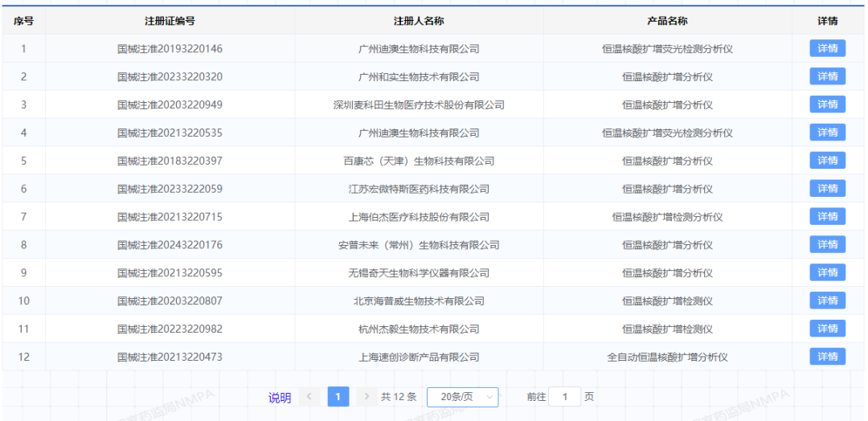Click product name 恒温核酸扩增检测分析仪
Screen dimensions: 868x421
pos(667,217)
